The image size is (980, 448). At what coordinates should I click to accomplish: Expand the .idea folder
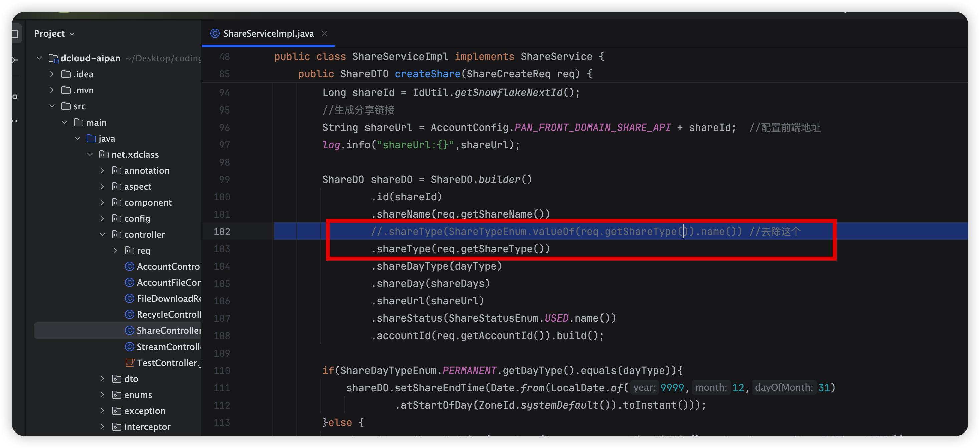click(52, 74)
